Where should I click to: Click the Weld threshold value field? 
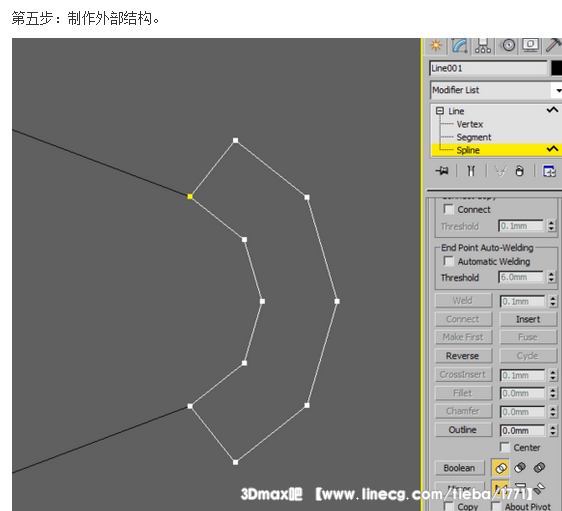[523, 301]
